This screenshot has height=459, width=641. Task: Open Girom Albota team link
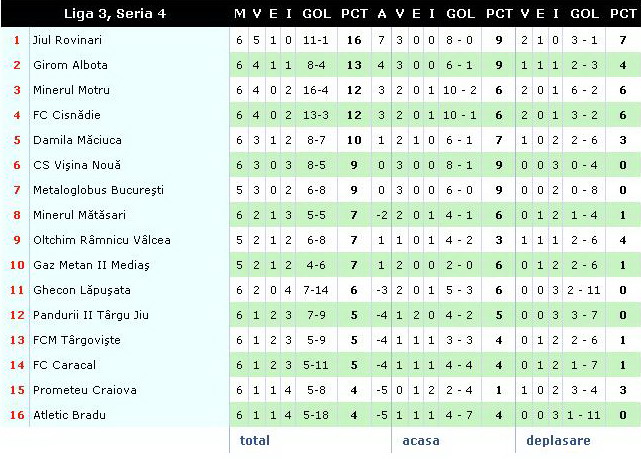click(x=70, y=65)
